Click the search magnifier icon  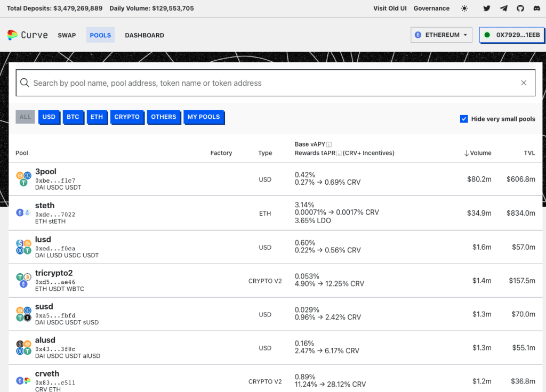[x=25, y=83]
